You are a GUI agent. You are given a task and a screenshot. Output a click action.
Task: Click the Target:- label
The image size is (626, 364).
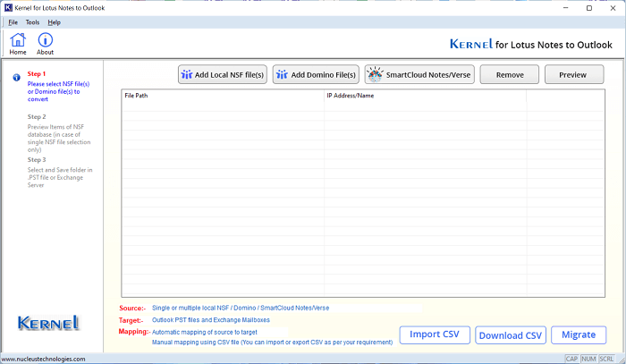131,320
